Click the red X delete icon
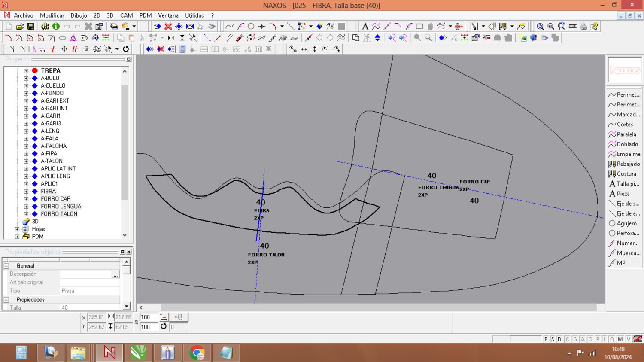This screenshot has width=644, height=362. pyautogui.click(x=168, y=27)
